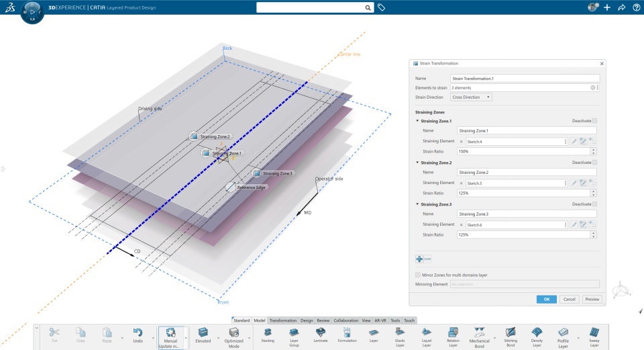Click the Preview button

(x=592, y=299)
